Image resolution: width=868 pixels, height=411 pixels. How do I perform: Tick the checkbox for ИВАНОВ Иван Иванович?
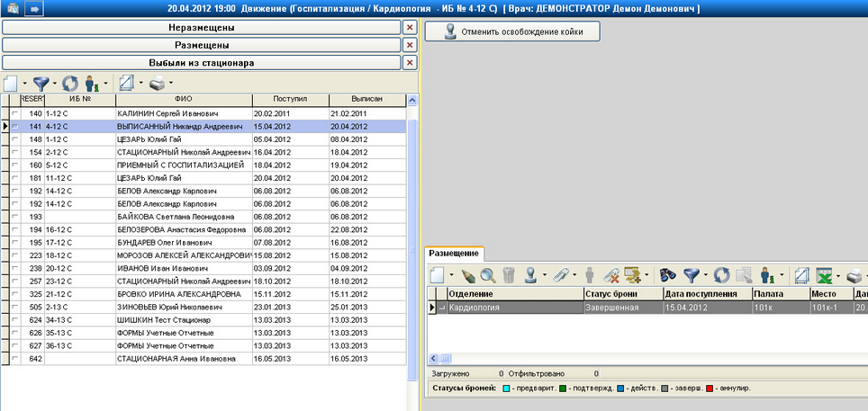(x=15, y=268)
